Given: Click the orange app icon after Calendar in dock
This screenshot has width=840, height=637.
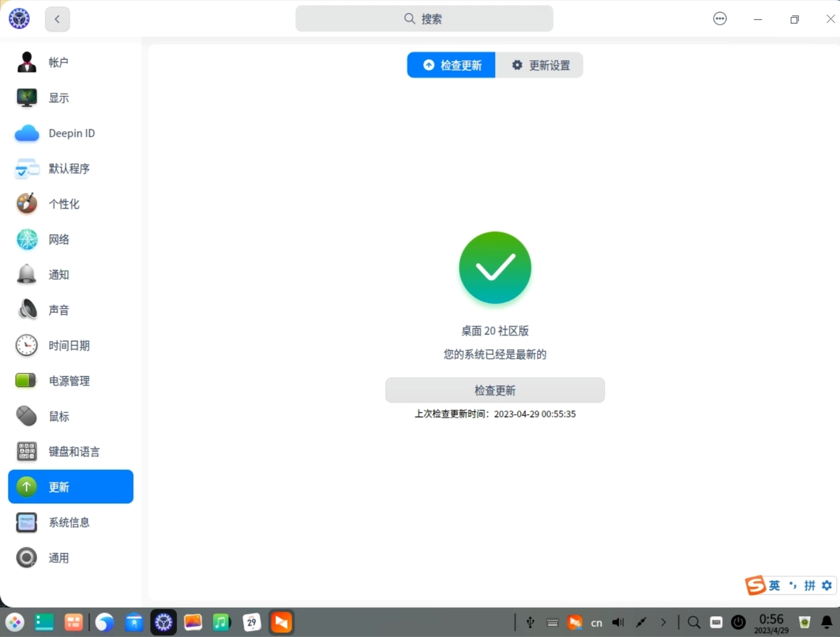Looking at the screenshot, I should pyautogui.click(x=281, y=622).
